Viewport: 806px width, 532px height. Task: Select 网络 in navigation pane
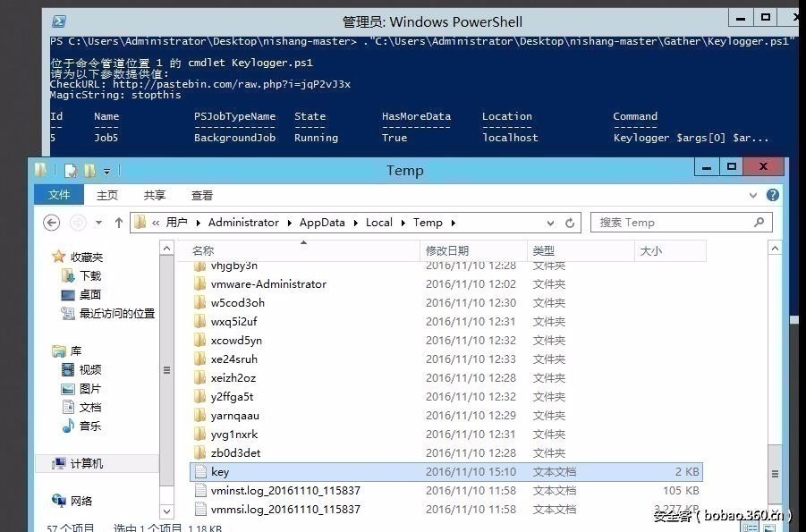81,502
